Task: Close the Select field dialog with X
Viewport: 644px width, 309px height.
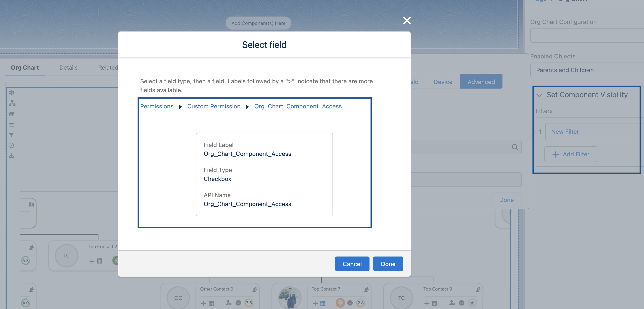Action: coord(407,21)
